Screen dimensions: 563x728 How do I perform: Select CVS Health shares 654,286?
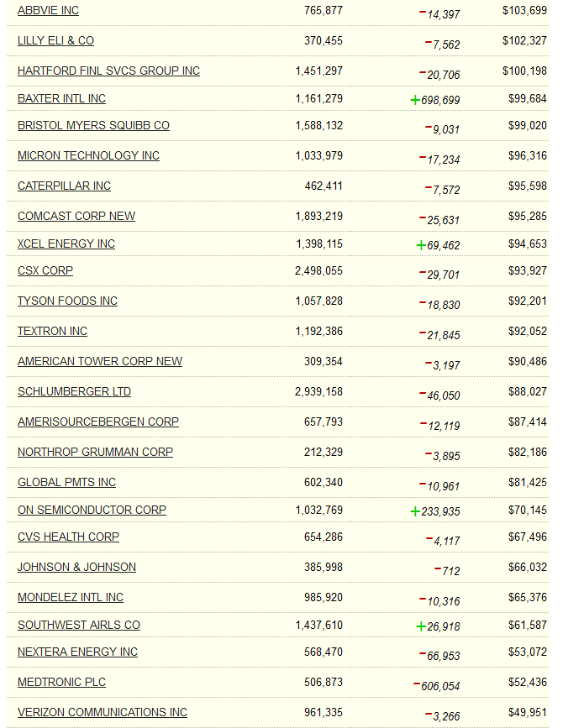tap(324, 537)
